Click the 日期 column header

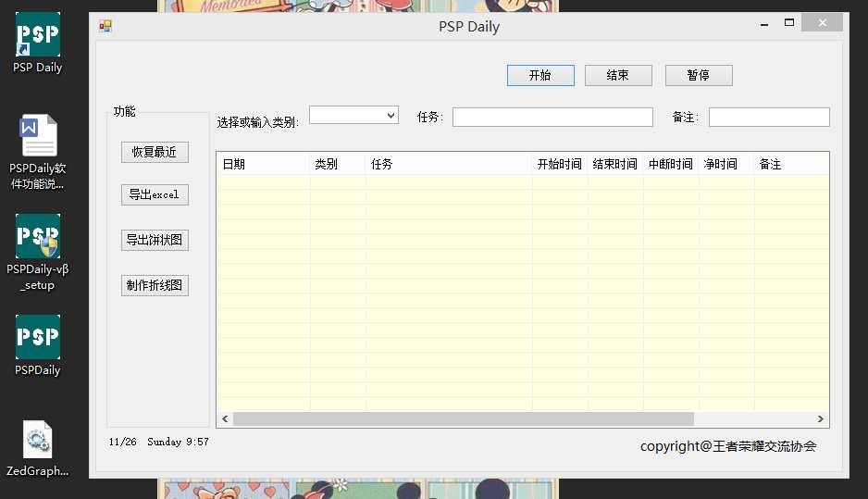point(263,164)
